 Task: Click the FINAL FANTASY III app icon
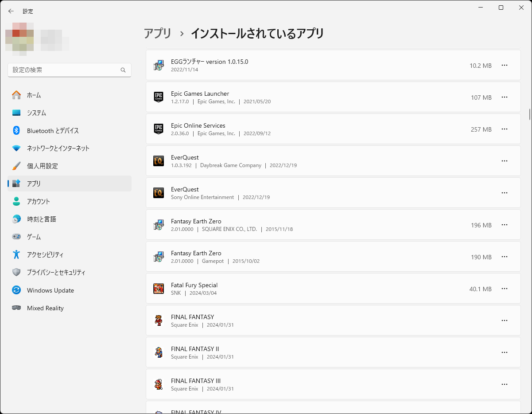pos(158,384)
